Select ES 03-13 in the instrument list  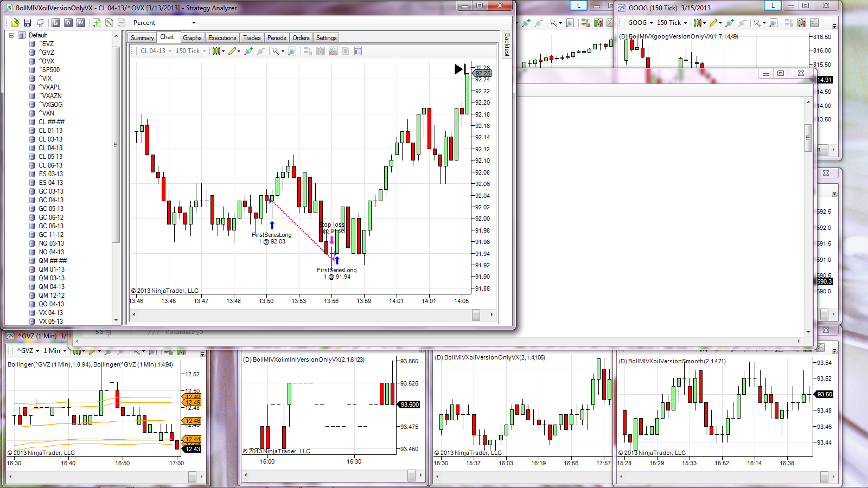[51, 174]
